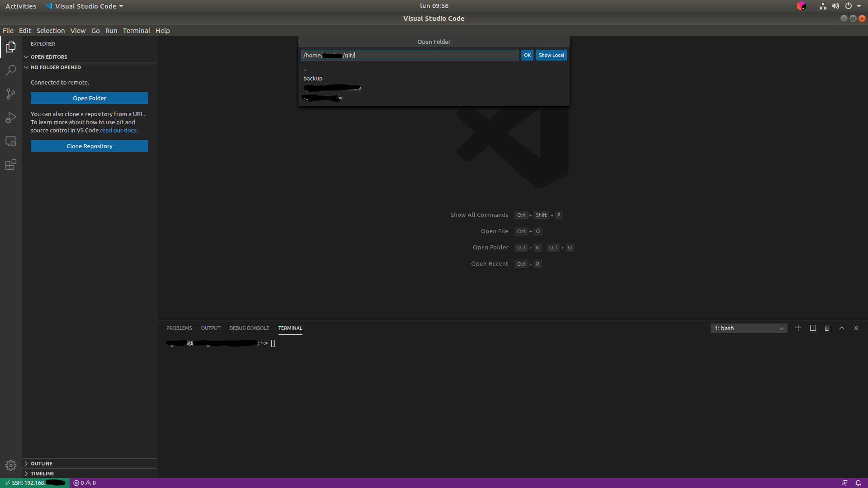The height and width of the screenshot is (488, 868).
Task: Open the terminal selector 1: bash dropdown
Action: tap(749, 328)
